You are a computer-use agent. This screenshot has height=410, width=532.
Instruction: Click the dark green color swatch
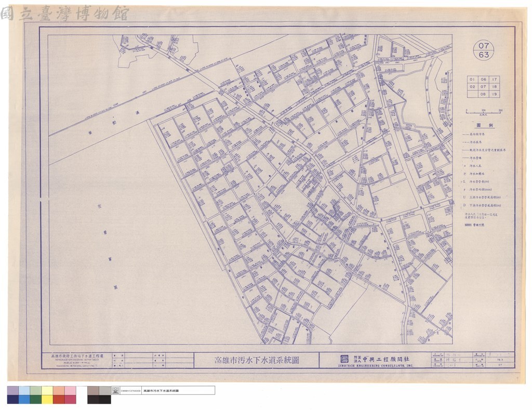point(36,400)
